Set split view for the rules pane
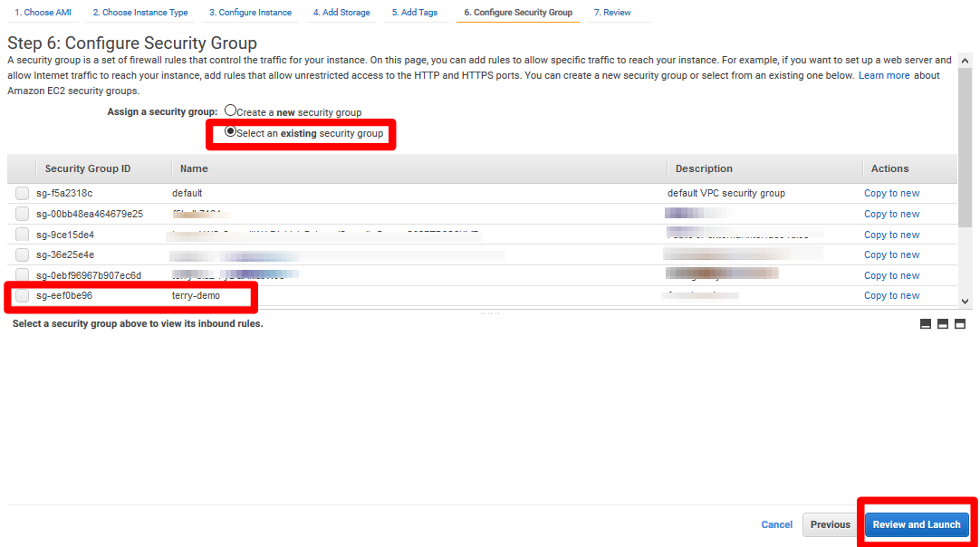This screenshot has height=547, width=980. click(943, 324)
